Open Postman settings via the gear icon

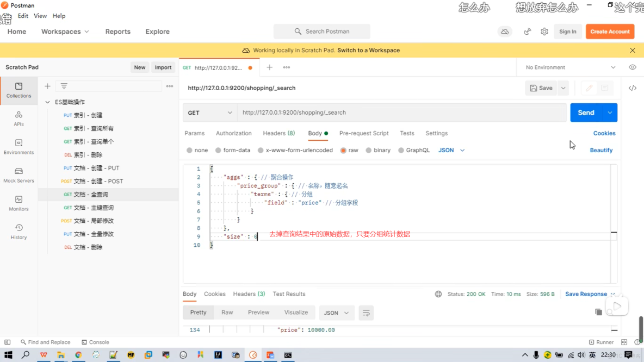coord(544,32)
